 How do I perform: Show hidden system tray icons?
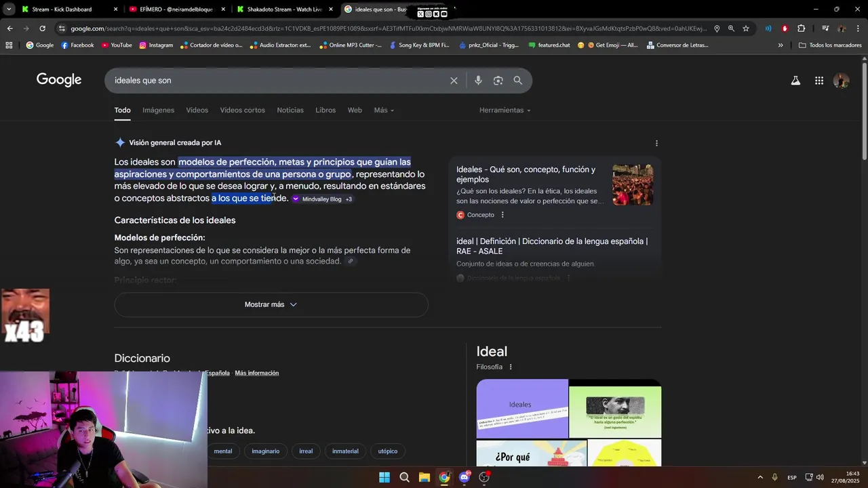[759, 477]
